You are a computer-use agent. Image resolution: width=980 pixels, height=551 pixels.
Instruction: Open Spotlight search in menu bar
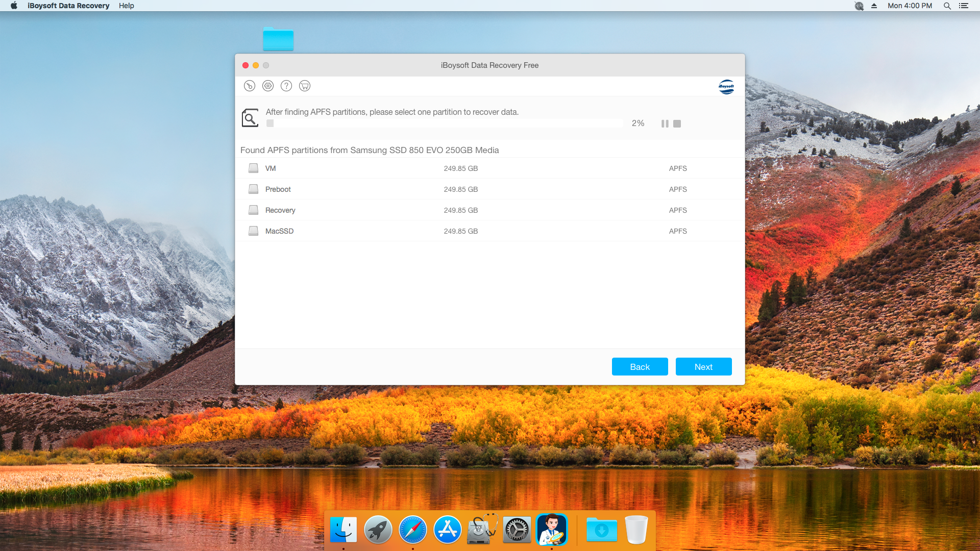click(x=947, y=6)
